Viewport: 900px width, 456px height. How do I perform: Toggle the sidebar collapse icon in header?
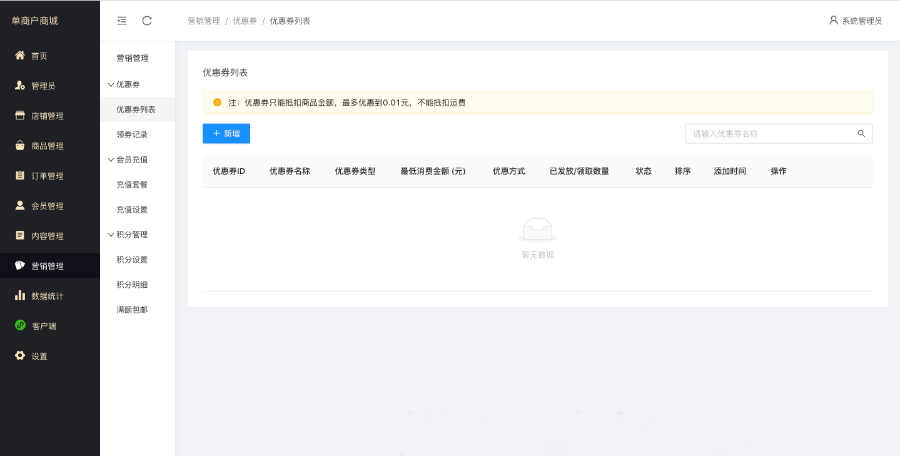[x=122, y=20]
